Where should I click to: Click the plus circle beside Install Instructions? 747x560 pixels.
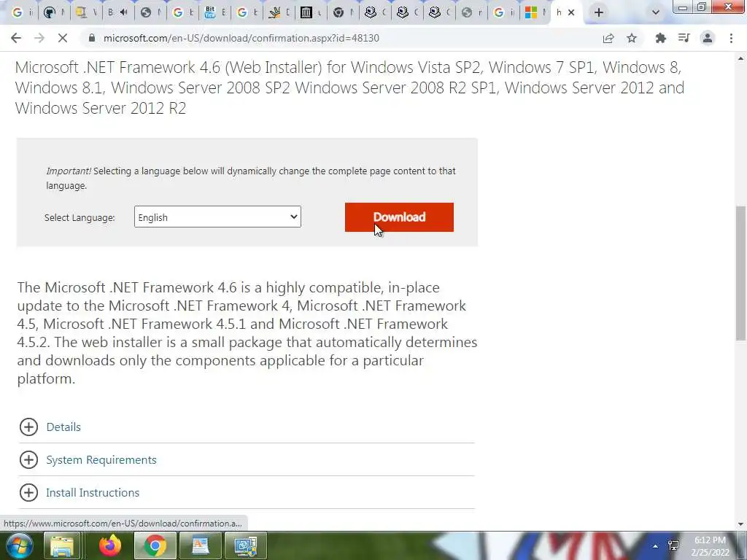click(28, 493)
